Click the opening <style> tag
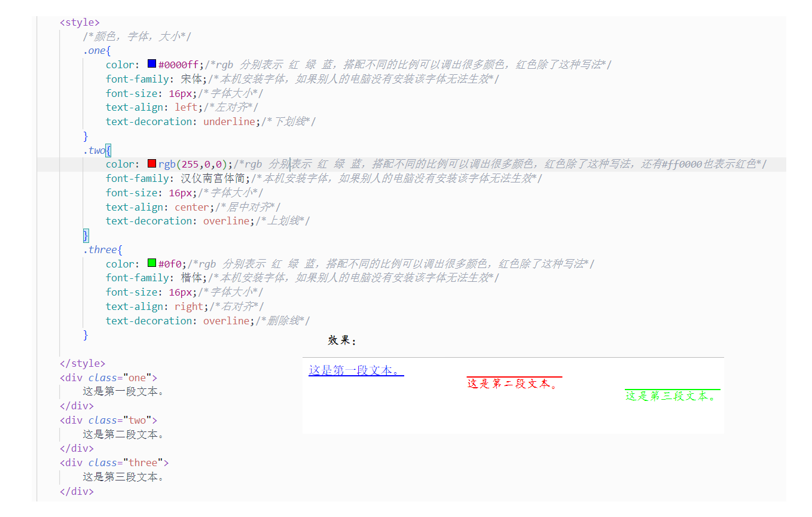The width and height of the screenshot is (812, 517). click(x=80, y=22)
